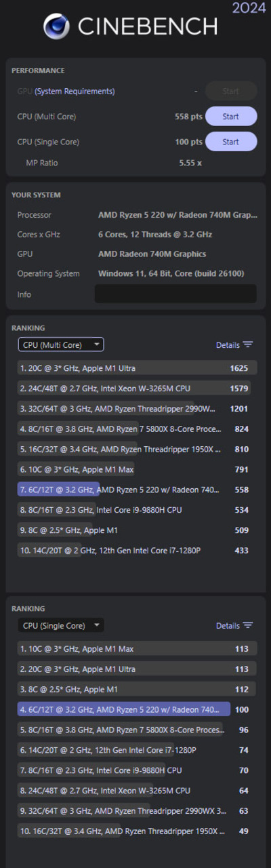Click the Cinebench sphere logo icon
This screenshot has width=271, height=868.
pyautogui.click(x=57, y=26)
